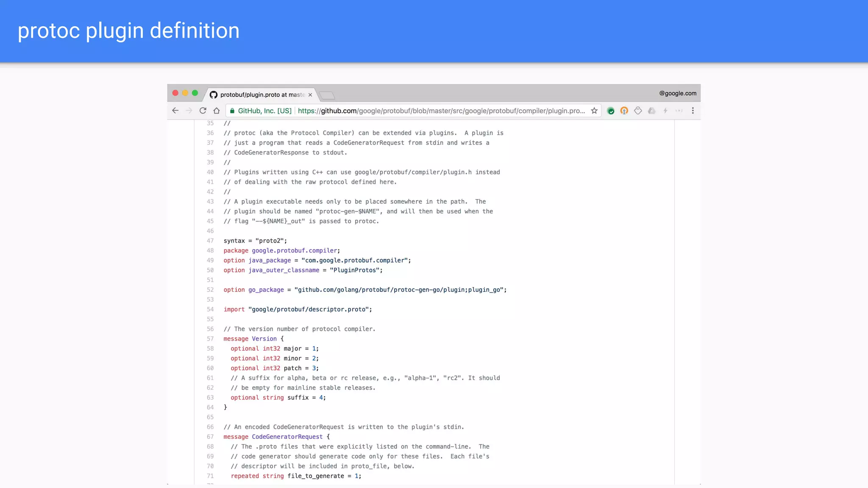Click the 'option go_package' line
The image size is (868, 488).
click(x=365, y=290)
